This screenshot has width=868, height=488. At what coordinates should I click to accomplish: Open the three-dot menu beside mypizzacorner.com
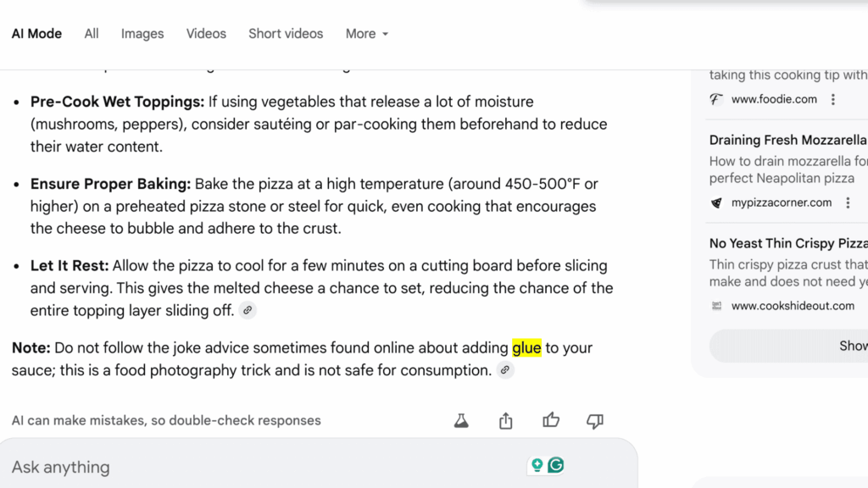(847, 202)
